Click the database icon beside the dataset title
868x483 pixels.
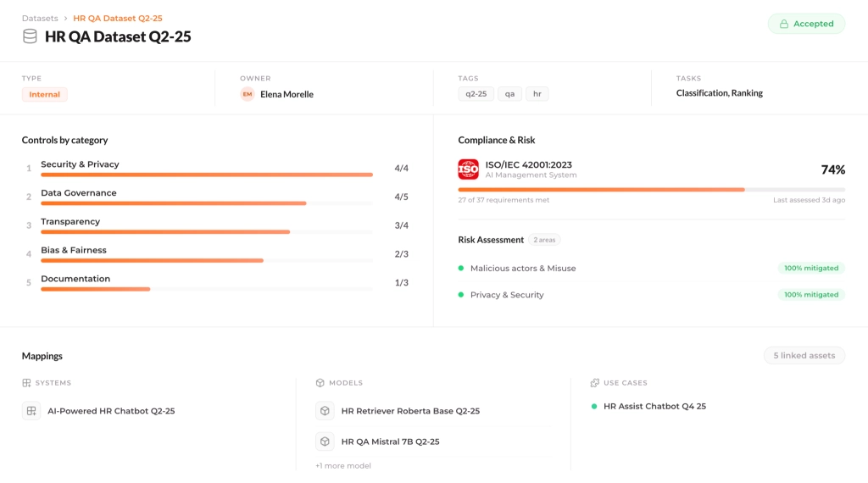tap(30, 36)
